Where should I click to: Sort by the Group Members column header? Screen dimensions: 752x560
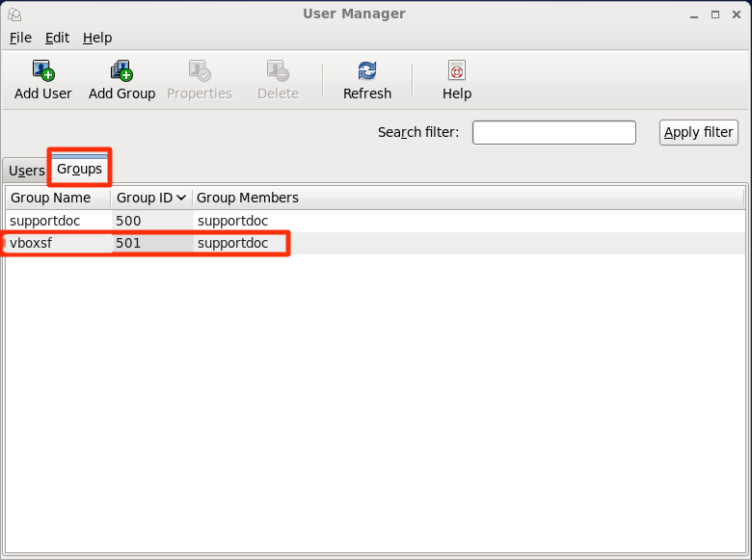pos(469,198)
